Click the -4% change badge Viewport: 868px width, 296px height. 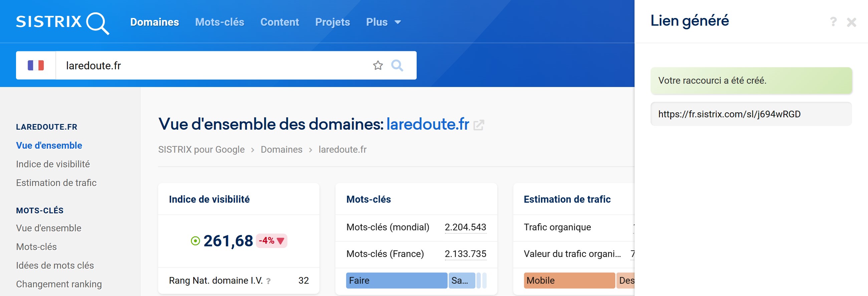(271, 241)
